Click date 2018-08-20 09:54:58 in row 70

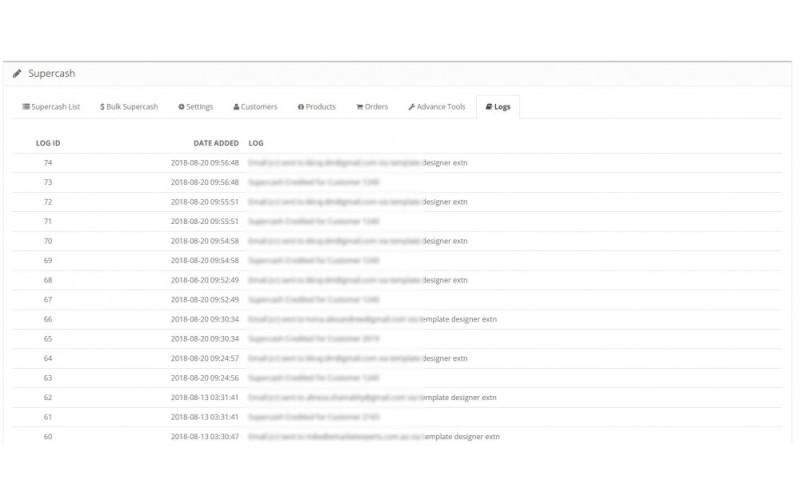click(x=205, y=241)
